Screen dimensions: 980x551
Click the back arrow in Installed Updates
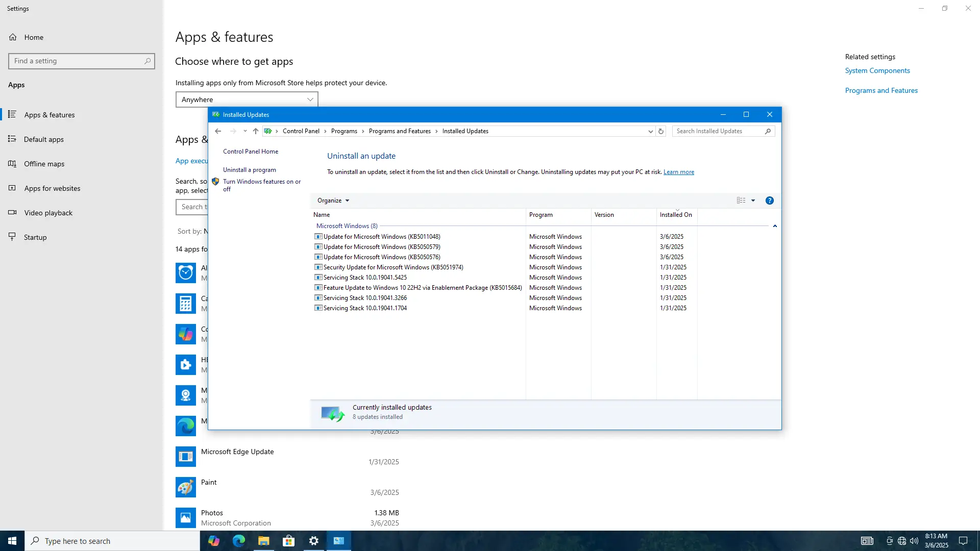(x=218, y=131)
